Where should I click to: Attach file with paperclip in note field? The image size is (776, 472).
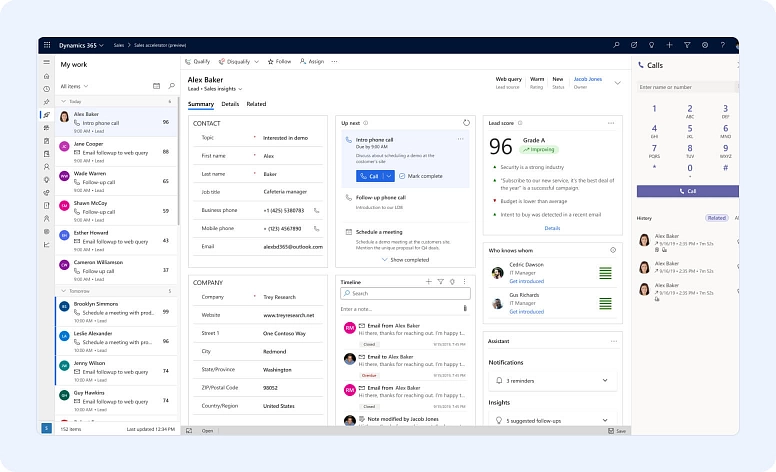[465, 308]
